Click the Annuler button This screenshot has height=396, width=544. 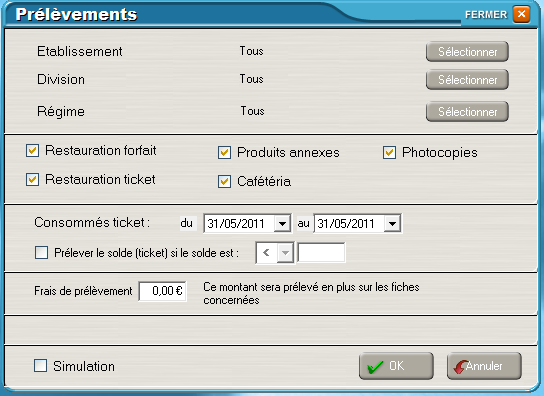pyautogui.click(x=484, y=366)
